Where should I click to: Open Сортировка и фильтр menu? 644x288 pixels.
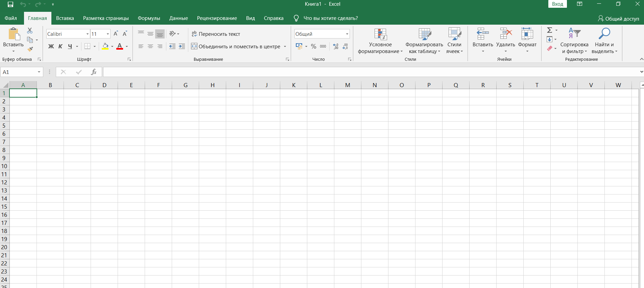click(574, 41)
